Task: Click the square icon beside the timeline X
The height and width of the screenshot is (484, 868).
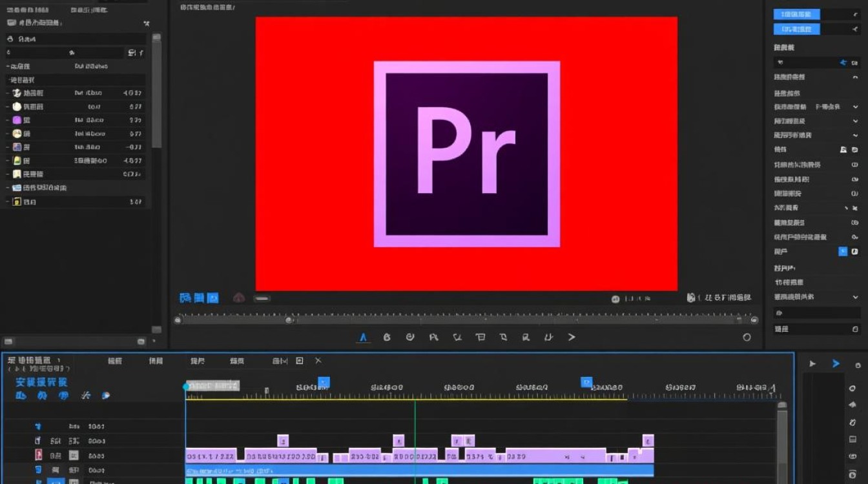Action: click(x=300, y=361)
